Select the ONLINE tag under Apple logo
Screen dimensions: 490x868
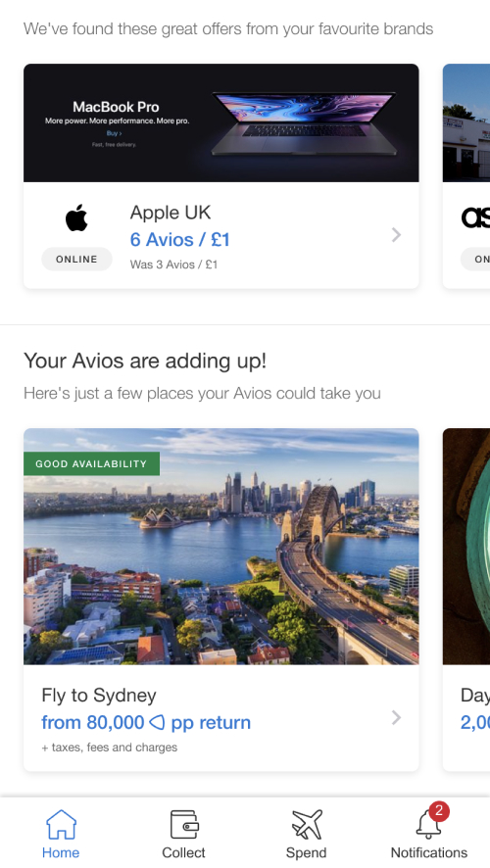pos(76,259)
